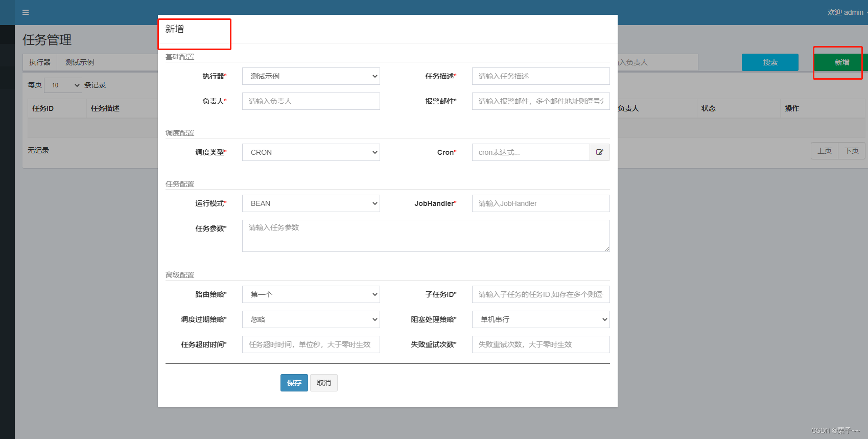Click the 新增 dialog title
The height and width of the screenshot is (439, 868).
click(x=175, y=29)
